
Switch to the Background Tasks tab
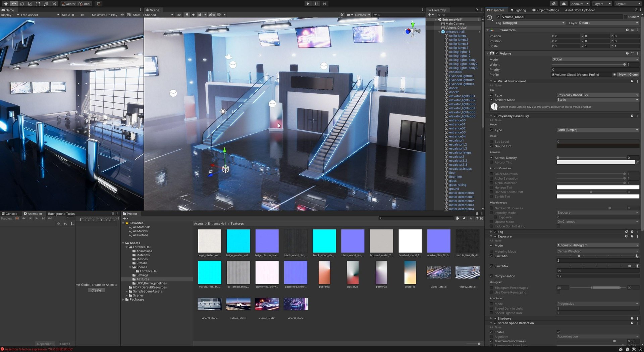pos(61,214)
